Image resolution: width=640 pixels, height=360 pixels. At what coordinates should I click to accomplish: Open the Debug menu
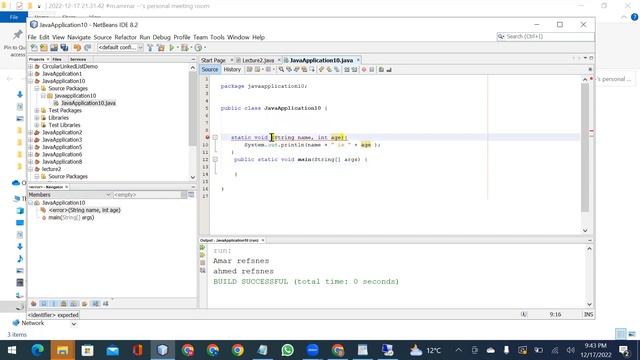click(x=162, y=37)
